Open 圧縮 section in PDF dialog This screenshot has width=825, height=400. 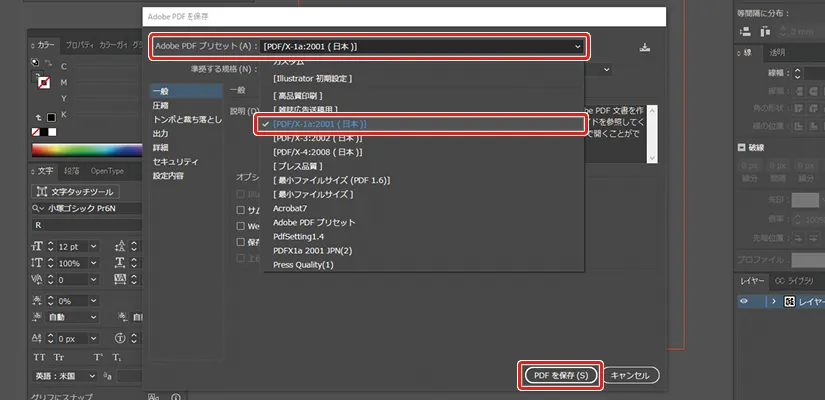pyautogui.click(x=161, y=105)
